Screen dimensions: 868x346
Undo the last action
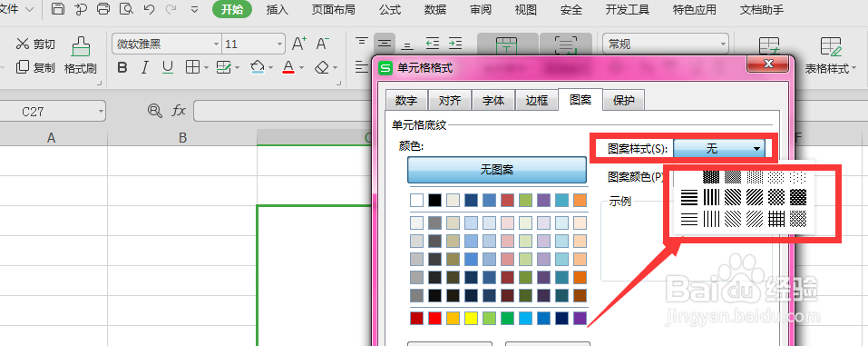(149, 9)
